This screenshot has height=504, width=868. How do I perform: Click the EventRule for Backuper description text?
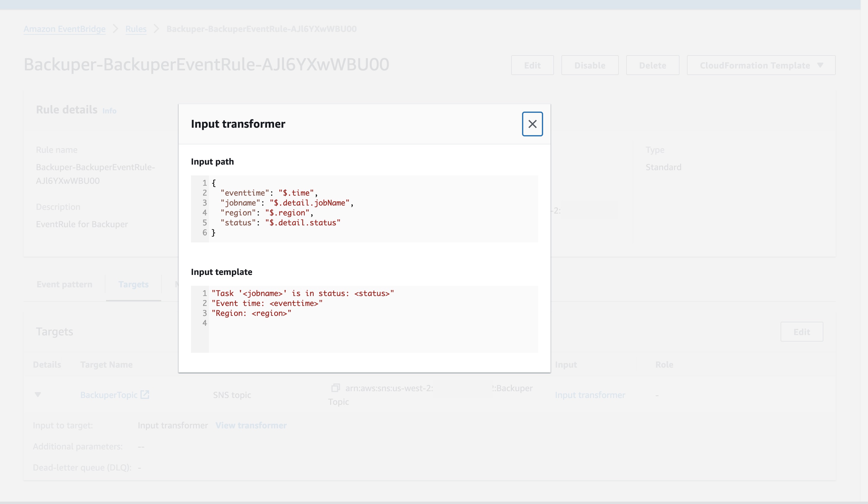82,224
